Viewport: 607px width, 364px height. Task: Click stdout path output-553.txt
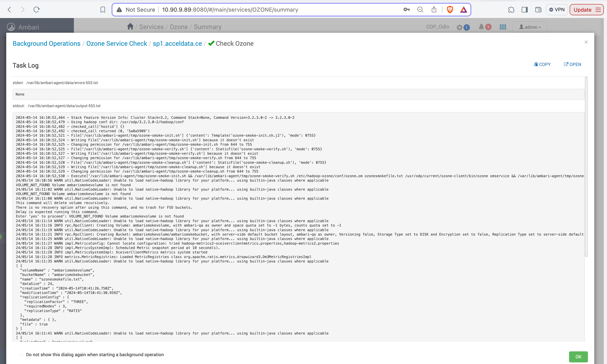click(64, 106)
